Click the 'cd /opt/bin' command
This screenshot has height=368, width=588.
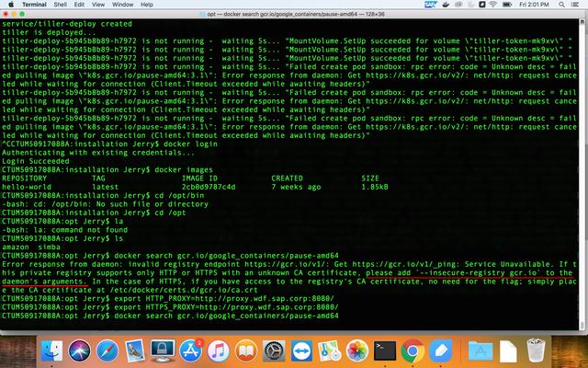pyautogui.click(x=179, y=196)
